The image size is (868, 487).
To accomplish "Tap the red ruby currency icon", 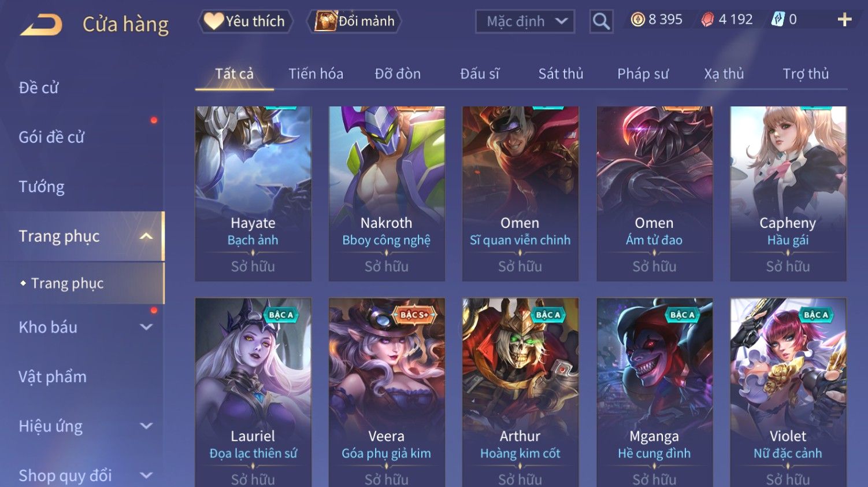I will point(707,20).
